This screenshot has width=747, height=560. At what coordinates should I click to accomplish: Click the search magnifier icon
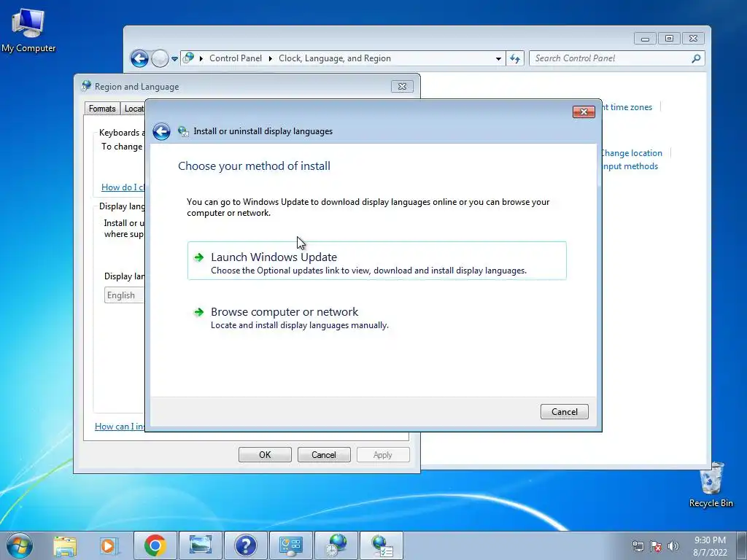tap(696, 58)
